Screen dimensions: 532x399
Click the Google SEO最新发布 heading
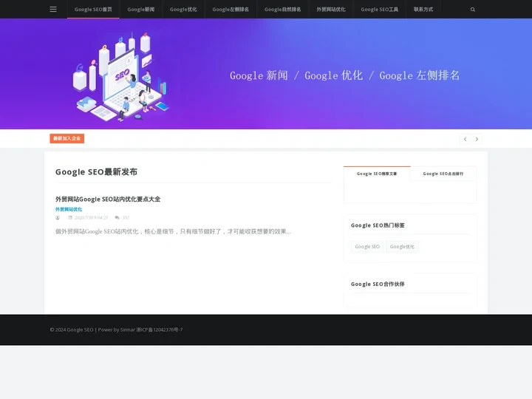96,172
